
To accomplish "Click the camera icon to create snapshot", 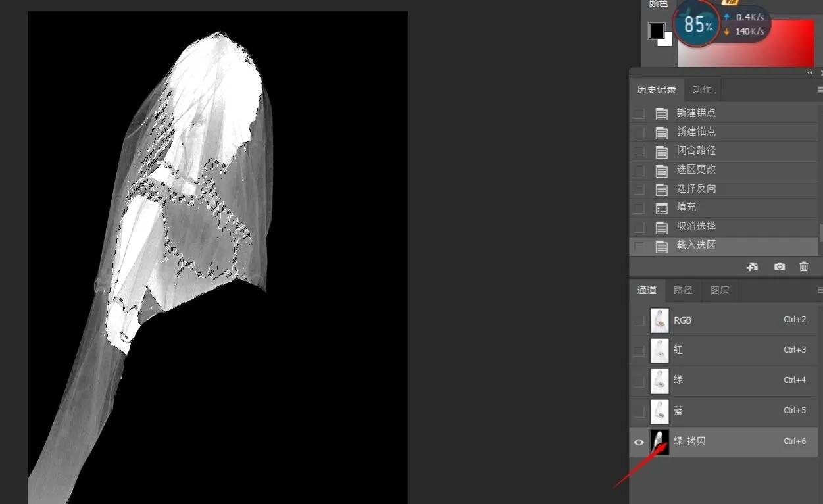I will [780, 266].
